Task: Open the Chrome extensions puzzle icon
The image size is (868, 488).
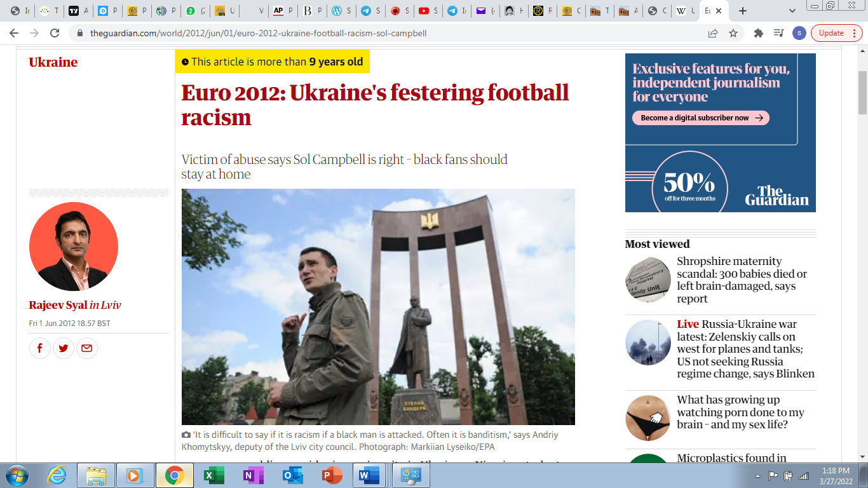Action: (x=758, y=33)
